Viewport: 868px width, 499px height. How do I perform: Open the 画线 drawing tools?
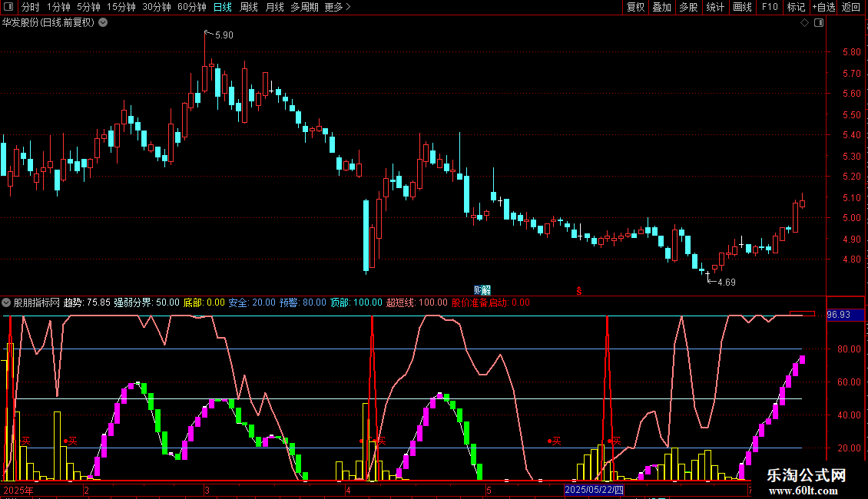pyautogui.click(x=742, y=7)
